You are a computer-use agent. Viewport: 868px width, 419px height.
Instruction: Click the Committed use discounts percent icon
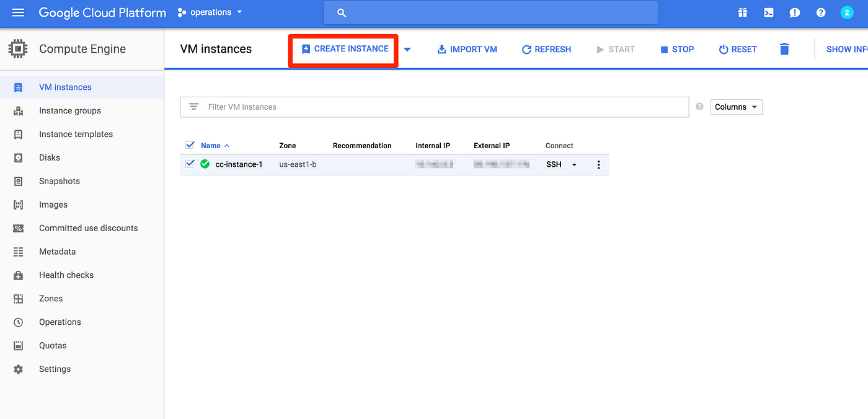(x=18, y=228)
